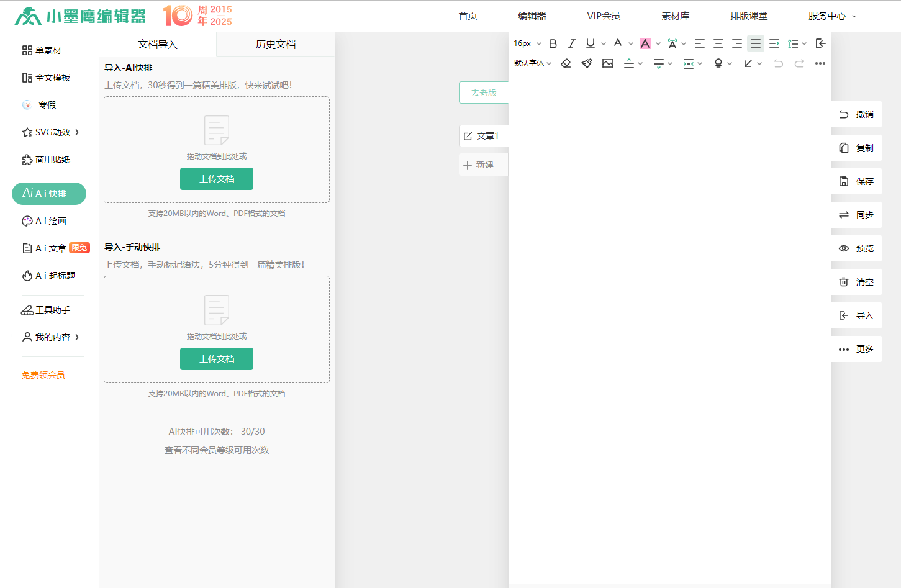Open the 免费领会员 link
Image resolution: width=901 pixels, height=588 pixels.
tap(43, 374)
